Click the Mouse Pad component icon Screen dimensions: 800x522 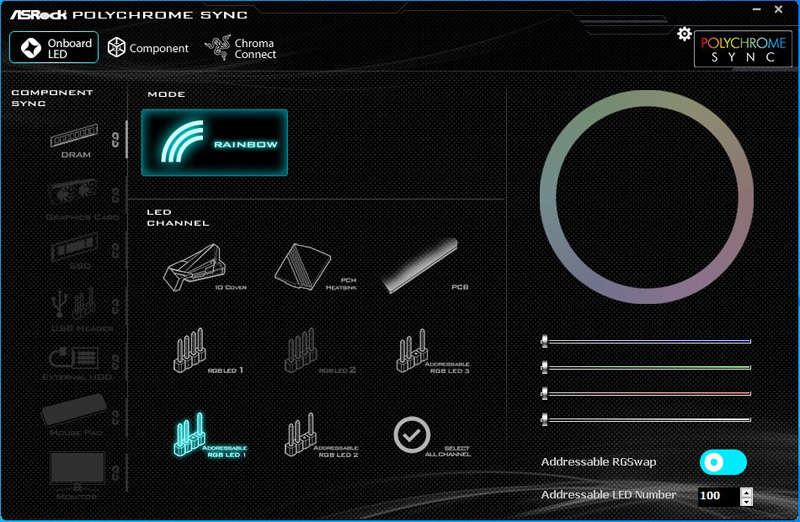[x=74, y=409]
